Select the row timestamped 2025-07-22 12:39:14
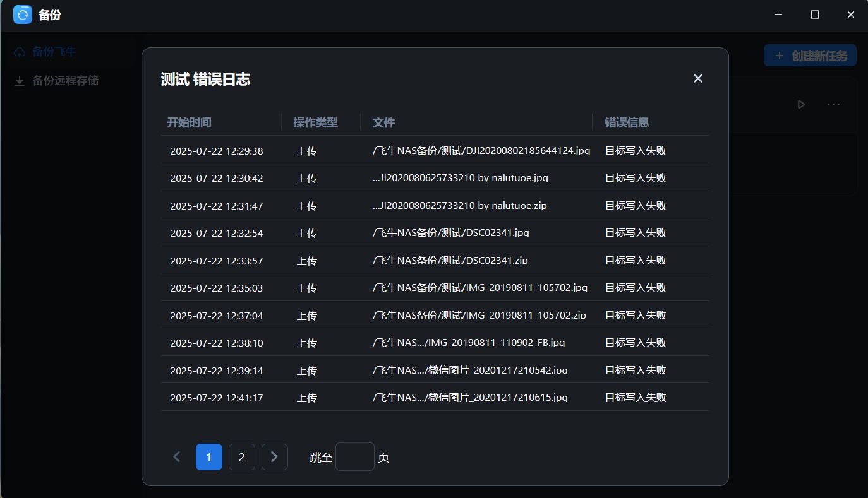The height and width of the screenshot is (498, 868). pos(435,370)
